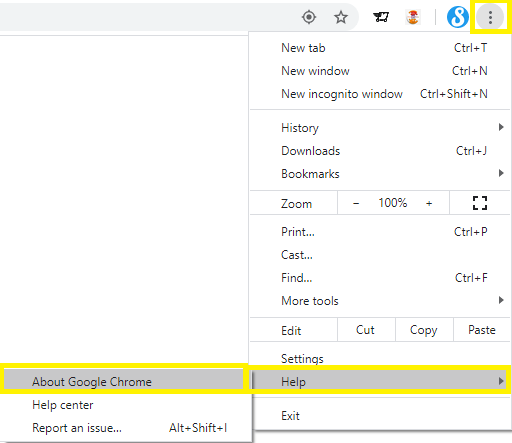Decrease zoom with minus button
The width and height of the screenshot is (512, 443).
pyautogui.click(x=356, y=203)
